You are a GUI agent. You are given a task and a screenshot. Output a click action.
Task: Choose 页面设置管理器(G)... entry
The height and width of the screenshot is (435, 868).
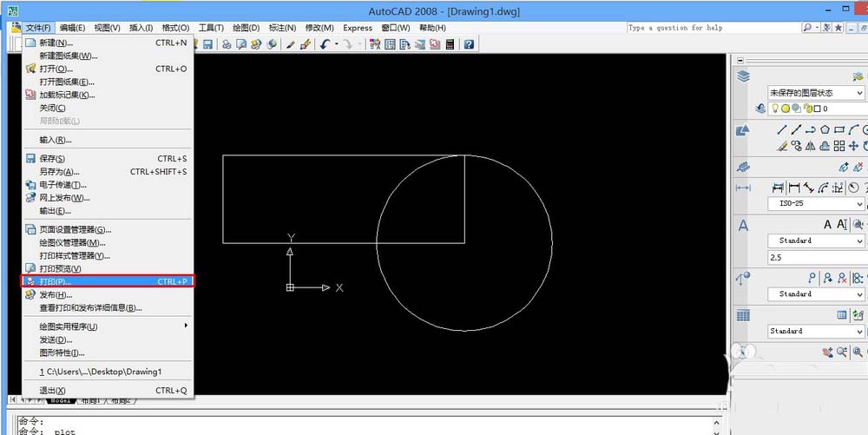click(x=108, y=230)
